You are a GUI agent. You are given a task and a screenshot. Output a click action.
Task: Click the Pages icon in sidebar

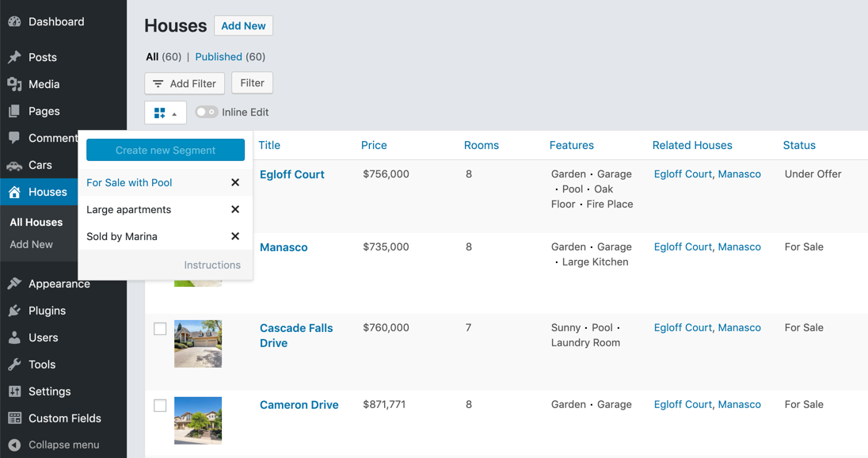click(x=14, y=111)
